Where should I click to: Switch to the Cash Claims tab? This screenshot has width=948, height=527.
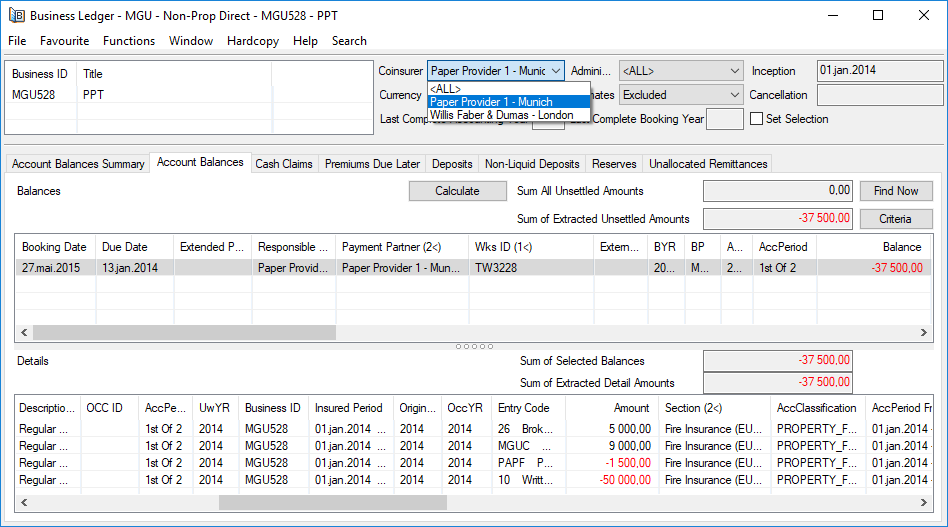[284, 164]
